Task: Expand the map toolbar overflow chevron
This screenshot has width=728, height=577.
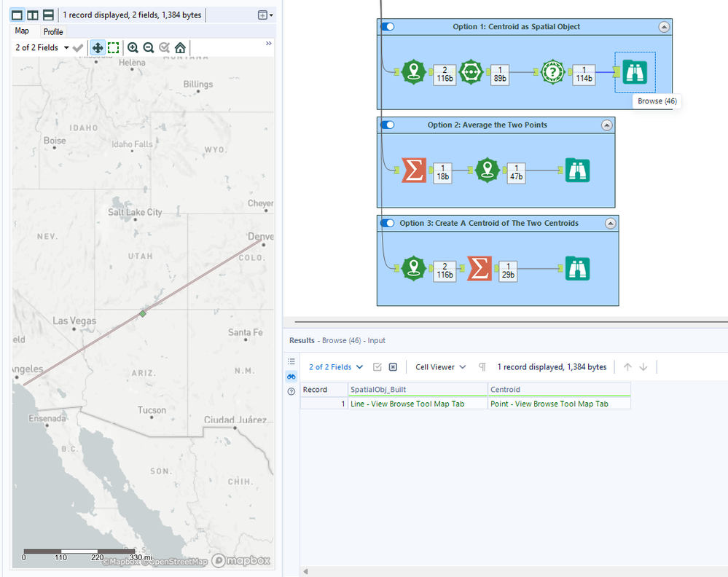Action: tap(268, 43)
